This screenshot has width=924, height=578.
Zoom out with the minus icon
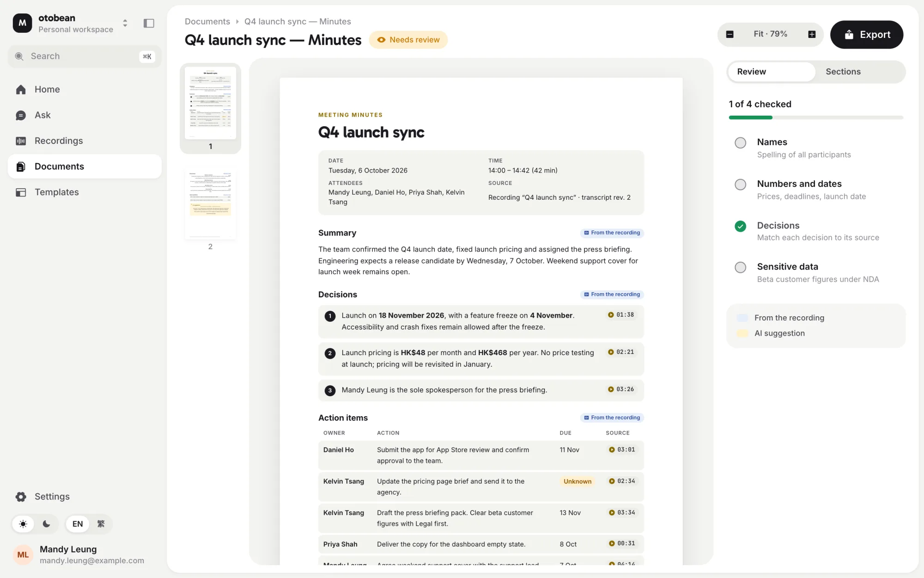[730, 34]
